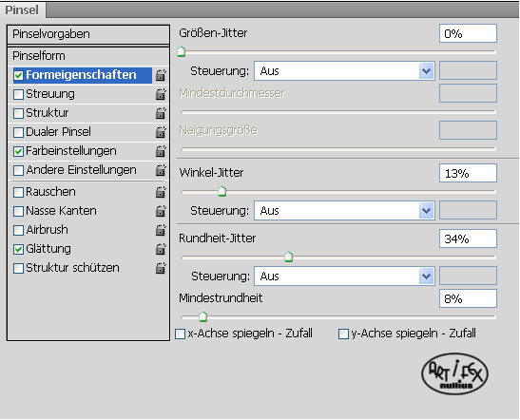Click the lock icon beside Streuung
The width and height of the screenshot is (520, 420).
[161, 94]
